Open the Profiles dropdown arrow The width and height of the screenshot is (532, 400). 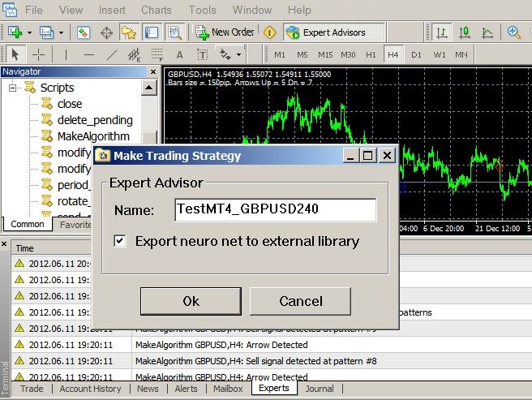pos(61,33)
